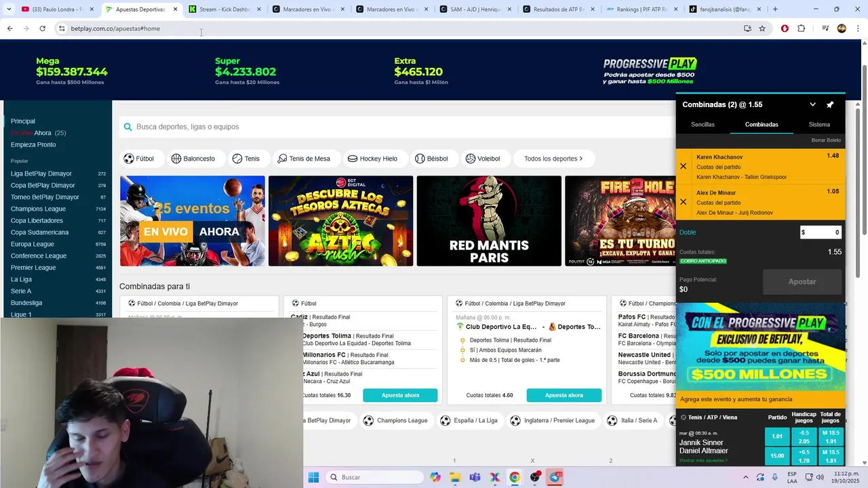This screenshot has height=488, width=868.
Task: Remove Alex De Minaur selection from slip
Action: [x=683, y=202]
